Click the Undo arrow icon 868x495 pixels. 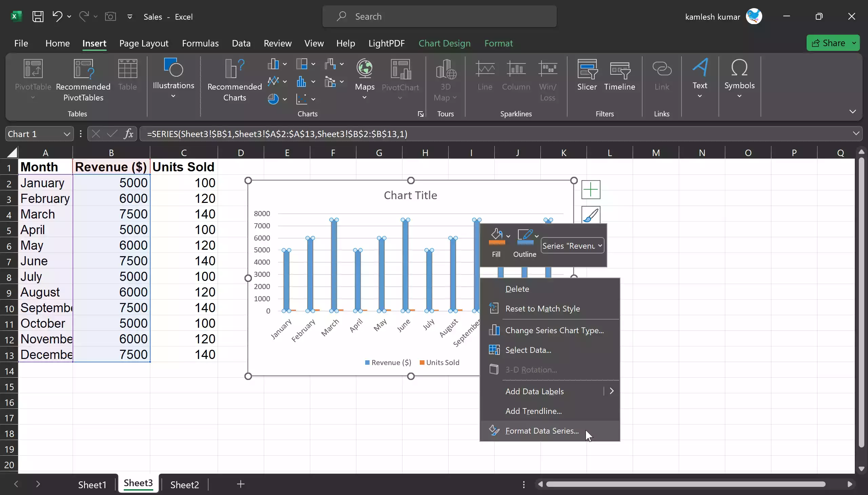tap(57, 16)
